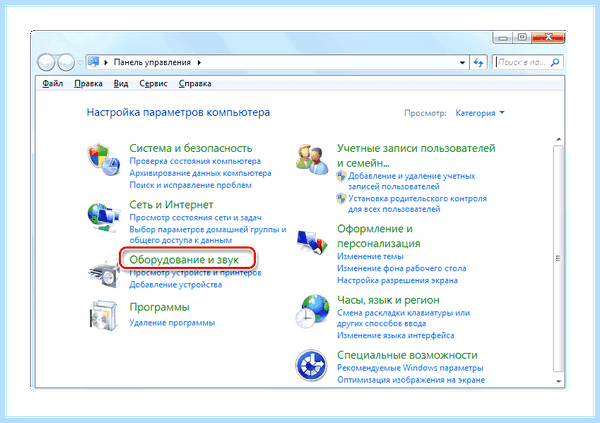Click the scrollbar up arrow
Viewport: 600px width, 423px height.
pos(559,139)
